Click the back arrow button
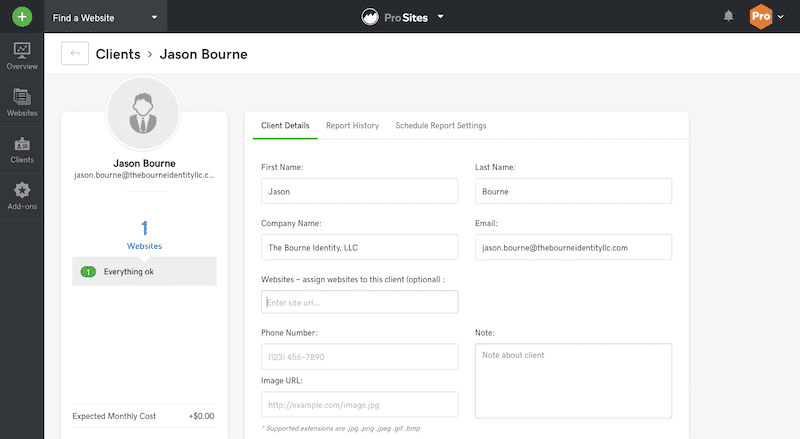This screenshot has height=439, width=800. (75, 53)
